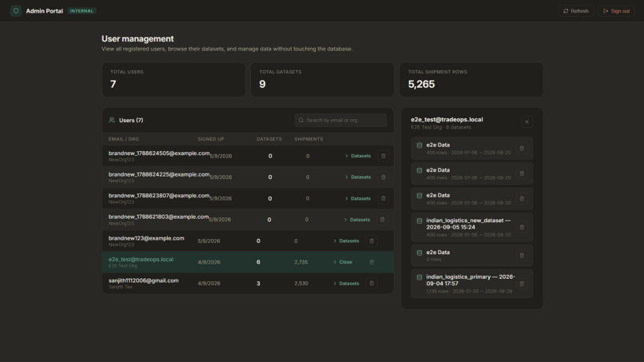
Task: Click the SIGNED UP column header
Action: point(211,139)
